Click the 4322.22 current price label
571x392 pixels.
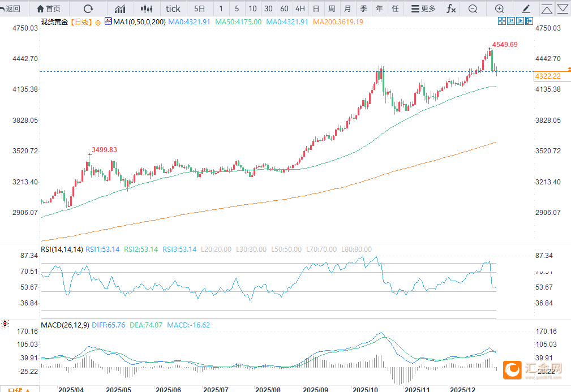pos(548,76)
